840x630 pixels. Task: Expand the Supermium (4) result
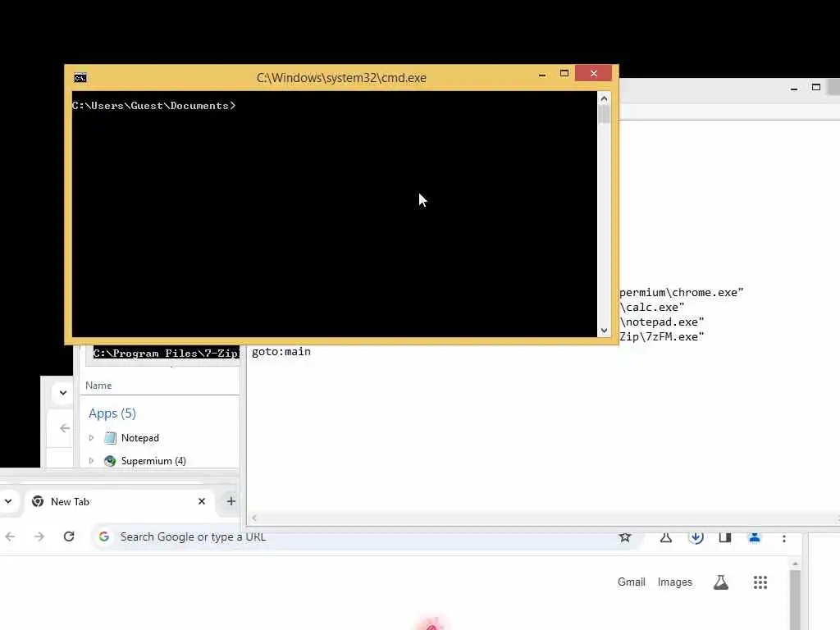[92, 461]
